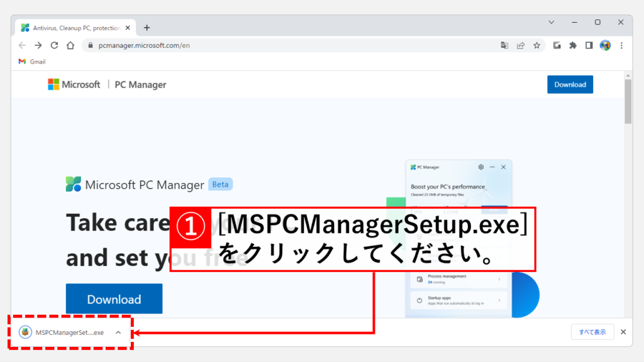
Task: Click minimize icon in PC Manager preview
Action: [492, 167]
